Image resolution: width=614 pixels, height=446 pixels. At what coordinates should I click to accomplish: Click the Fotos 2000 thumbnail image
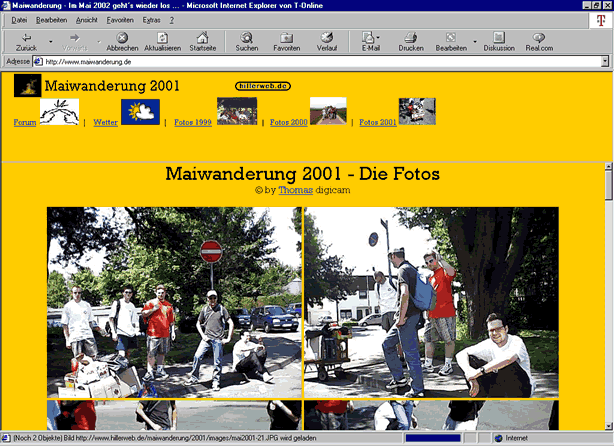[x=328, y=110]
